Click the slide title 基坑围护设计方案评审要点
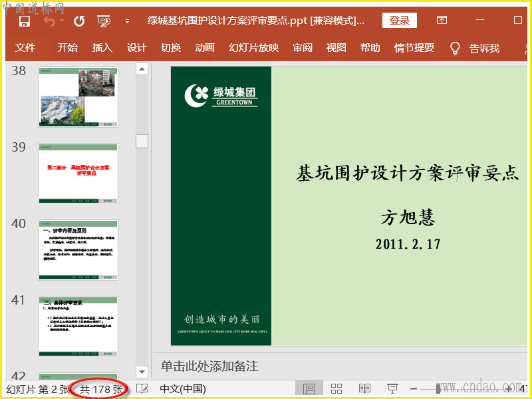The image size is (532, 399). [x=407, y=174]
